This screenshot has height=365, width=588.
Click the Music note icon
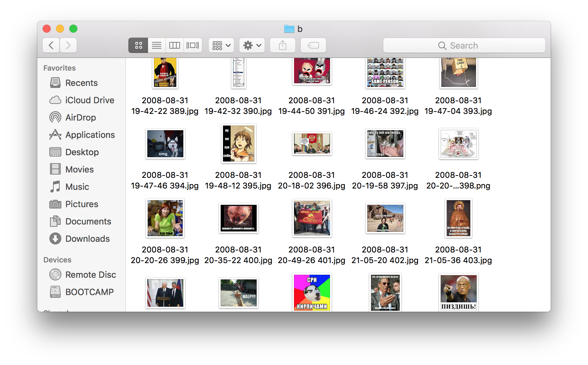[x=55, y=186]
